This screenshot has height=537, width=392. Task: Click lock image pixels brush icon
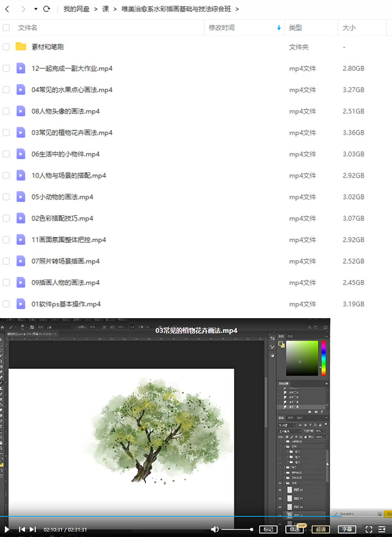(x=292, y=437)
